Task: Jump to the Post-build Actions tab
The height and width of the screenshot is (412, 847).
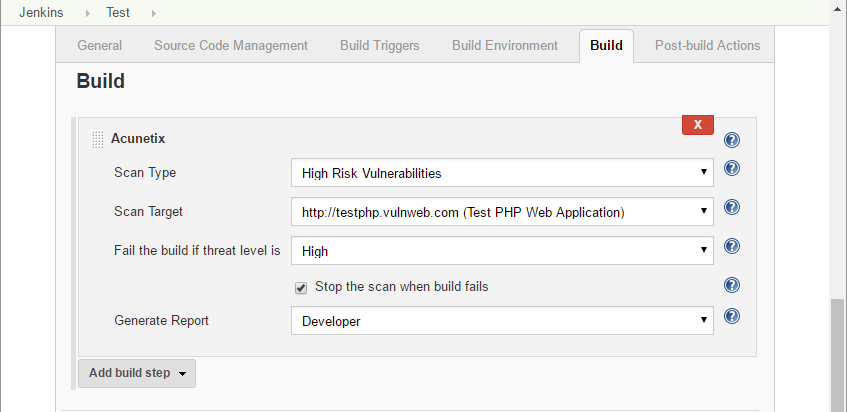Action: (x=707, y=46)
